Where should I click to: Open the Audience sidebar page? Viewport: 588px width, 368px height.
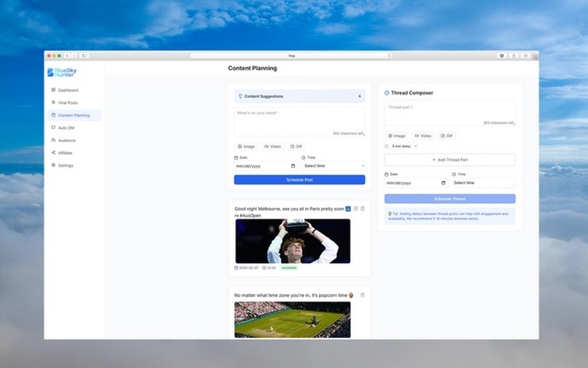[67, 140]
